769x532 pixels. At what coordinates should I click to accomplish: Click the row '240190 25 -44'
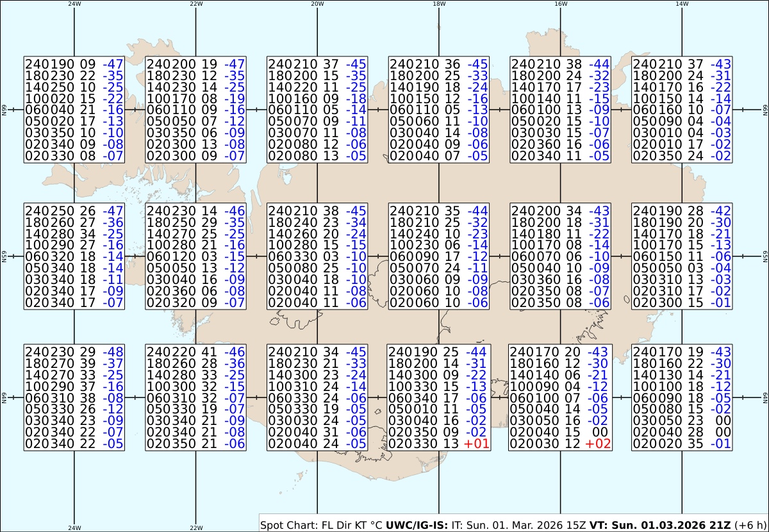[x=439, y=352]
